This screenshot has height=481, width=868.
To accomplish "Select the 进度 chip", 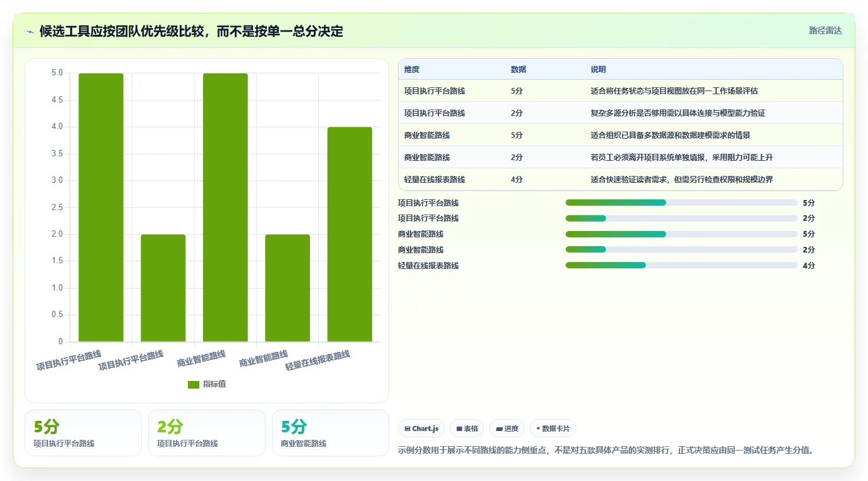I will (507, 428).
